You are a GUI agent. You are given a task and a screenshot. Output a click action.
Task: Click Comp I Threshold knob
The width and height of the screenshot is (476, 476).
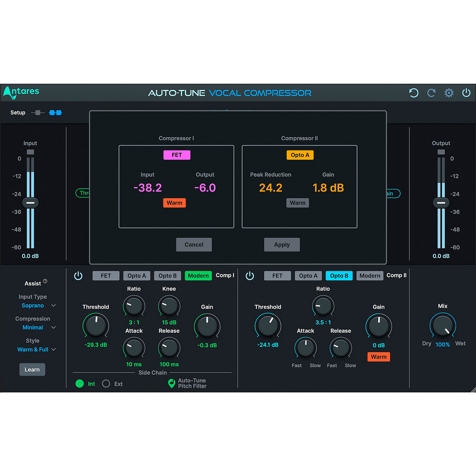[x=96, y=326]
